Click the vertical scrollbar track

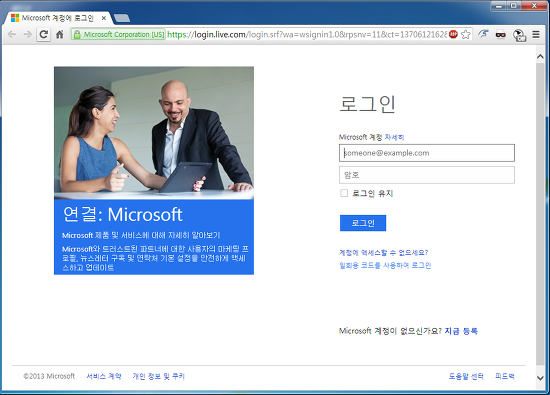[540, 214]
